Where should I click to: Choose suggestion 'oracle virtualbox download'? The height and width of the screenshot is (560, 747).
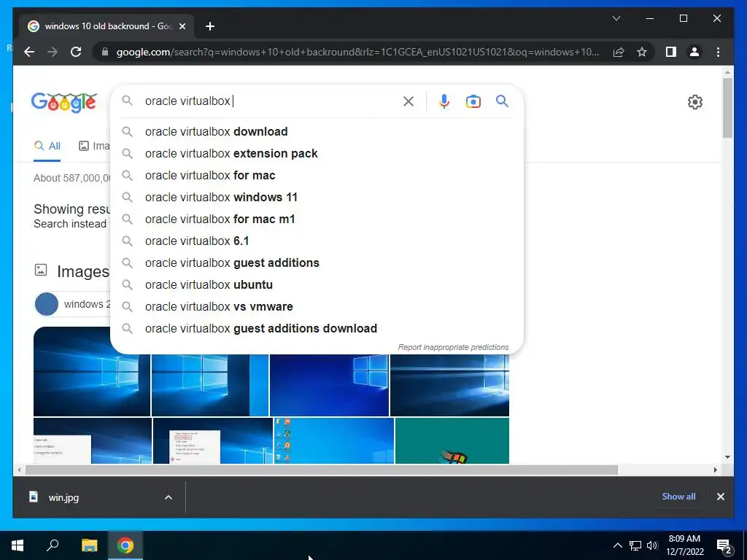tap(317, 131)
